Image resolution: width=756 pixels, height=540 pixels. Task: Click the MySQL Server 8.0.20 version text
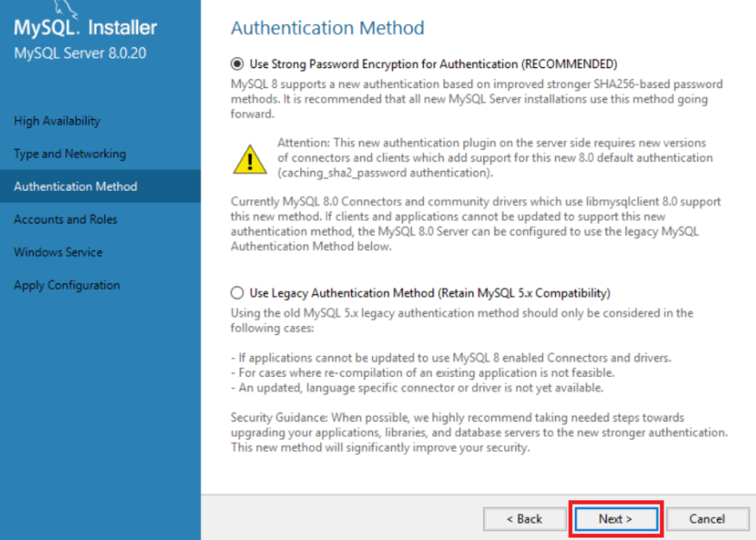click(x=80, y=53)
